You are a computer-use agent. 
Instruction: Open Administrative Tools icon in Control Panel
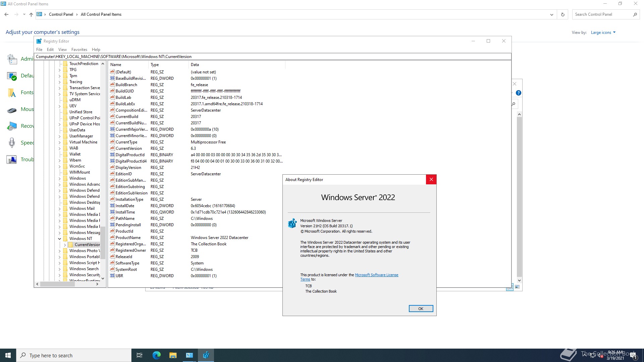point(12,59)
